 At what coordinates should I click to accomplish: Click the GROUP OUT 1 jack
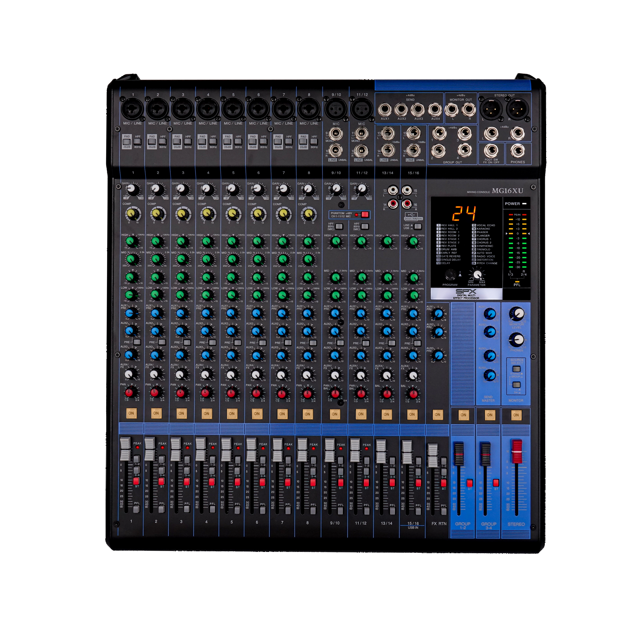click(x=439, y=134)
